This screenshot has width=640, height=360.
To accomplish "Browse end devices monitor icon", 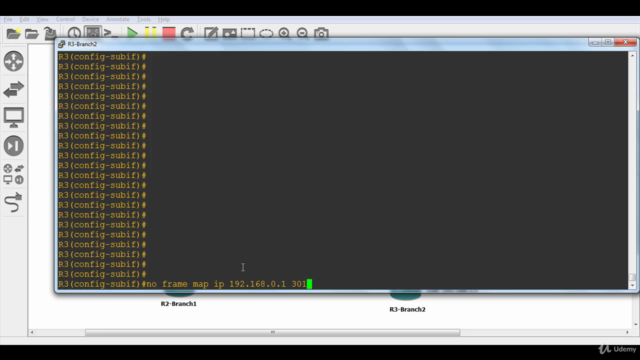I will 14,118.
